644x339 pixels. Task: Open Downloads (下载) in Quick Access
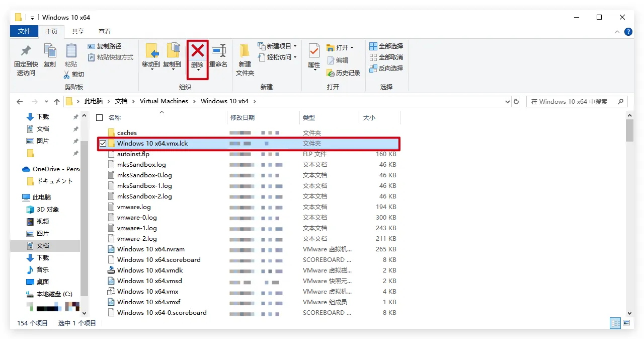pos(43,117)
